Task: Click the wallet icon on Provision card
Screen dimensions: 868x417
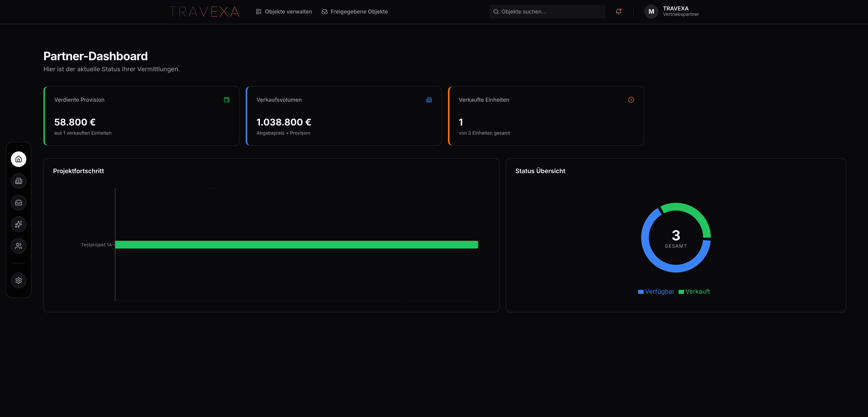Action: (x=227, y=100)
